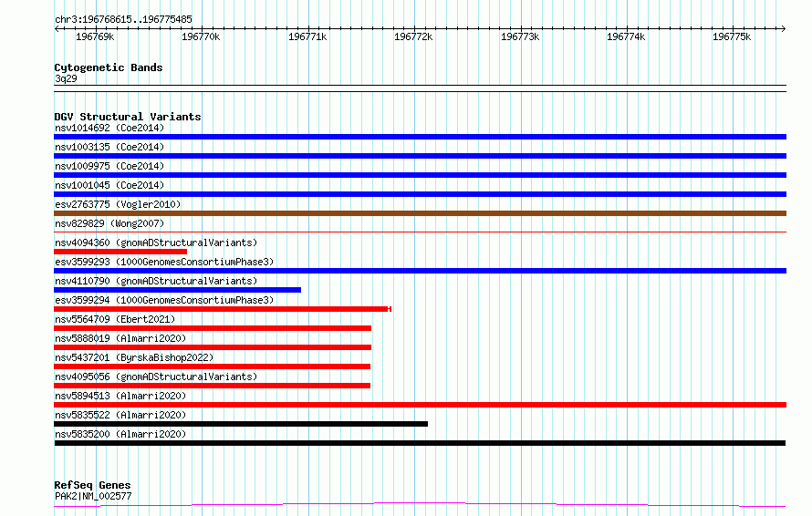Click the nsv1001045 blue variant bar

(420, 194)
